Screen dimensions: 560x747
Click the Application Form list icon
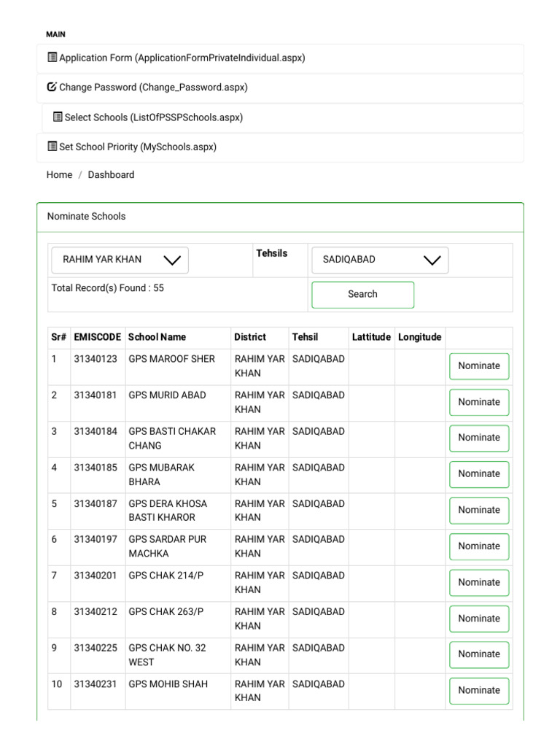pyautogui.click(x=52, y=58)
